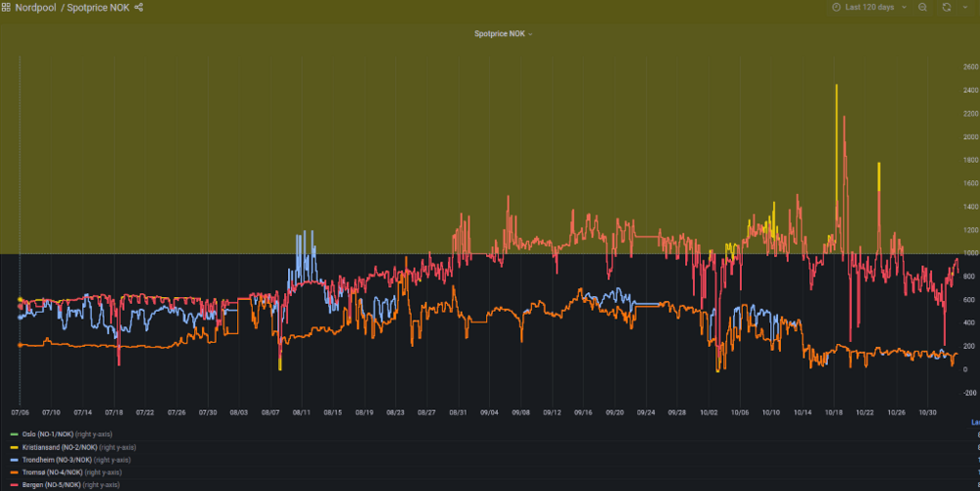
Task: Open the dashboards grid icon
Action: [x=7, y=7]
